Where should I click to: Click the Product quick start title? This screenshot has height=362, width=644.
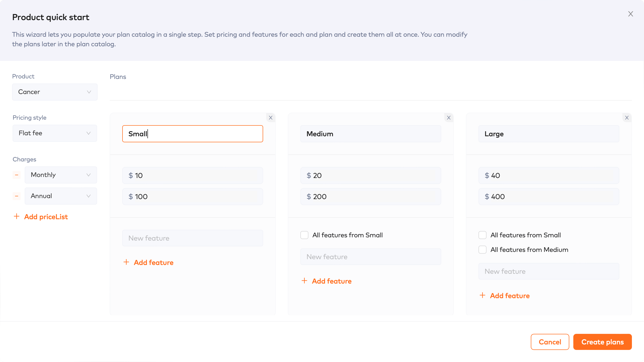[x=51, y=17]
